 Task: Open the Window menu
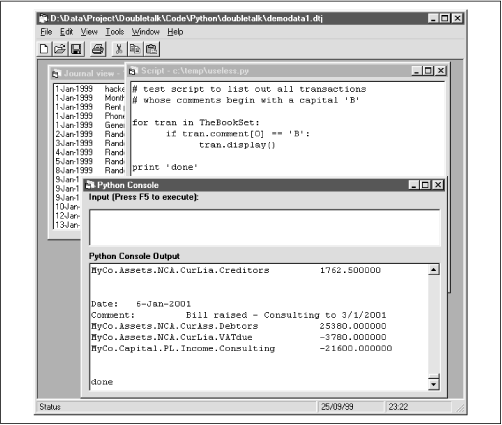(145, 32)
